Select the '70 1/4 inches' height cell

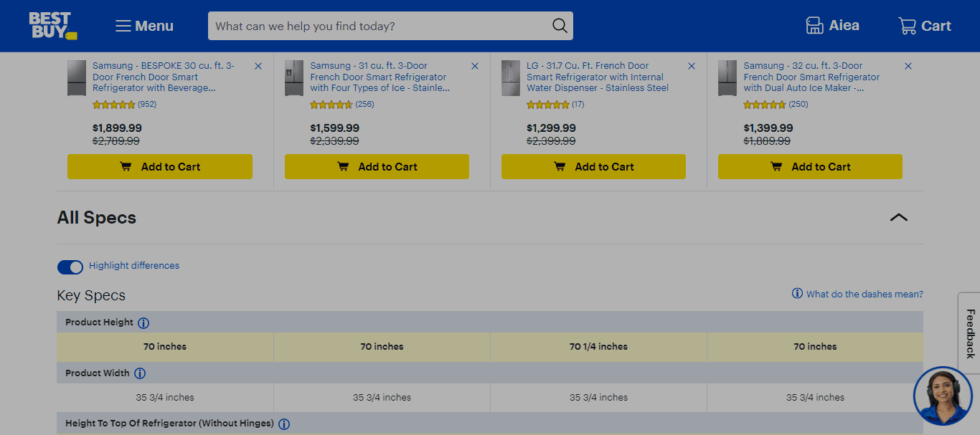pyautogui.click(x=598, y=347)
